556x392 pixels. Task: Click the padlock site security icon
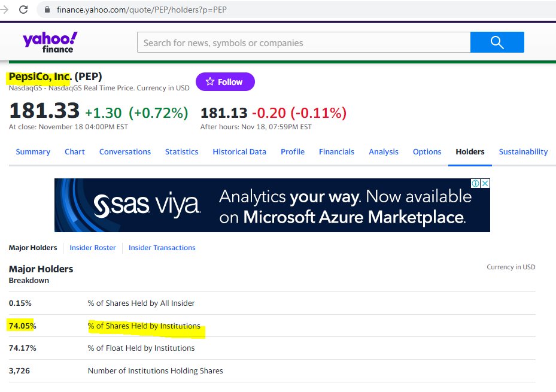click(x=47, y=10)
